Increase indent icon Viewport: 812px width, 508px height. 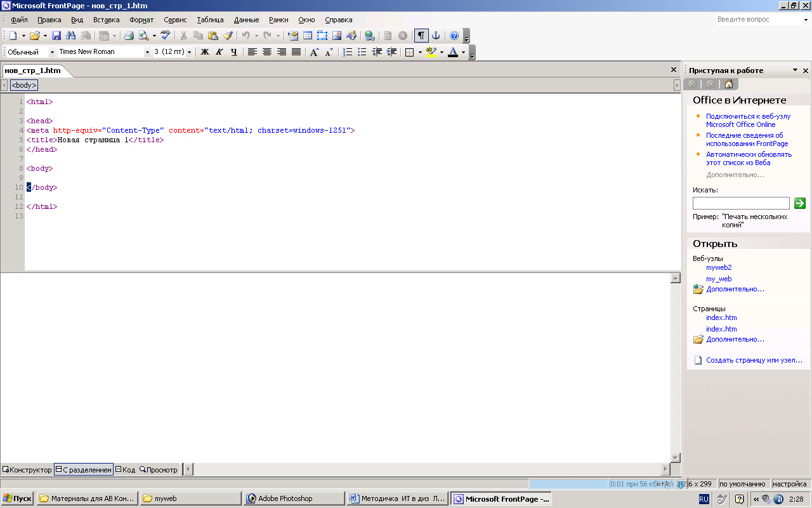391,52
